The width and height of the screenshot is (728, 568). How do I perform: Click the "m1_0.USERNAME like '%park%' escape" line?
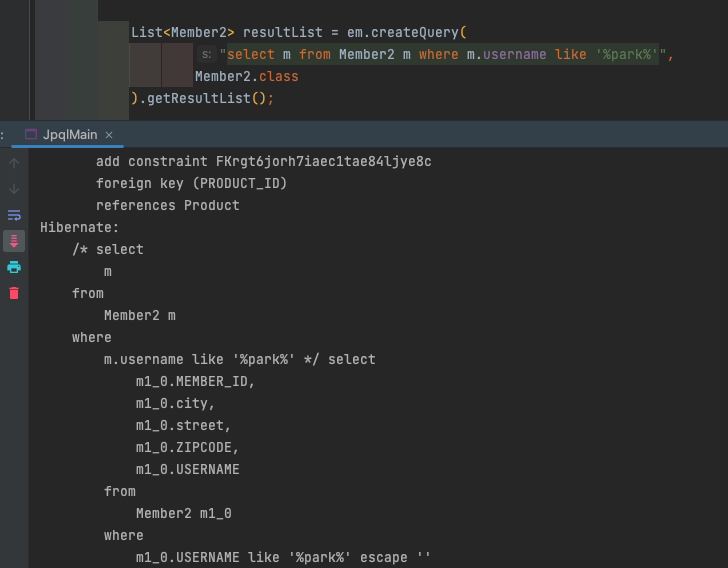coord(283,557)
